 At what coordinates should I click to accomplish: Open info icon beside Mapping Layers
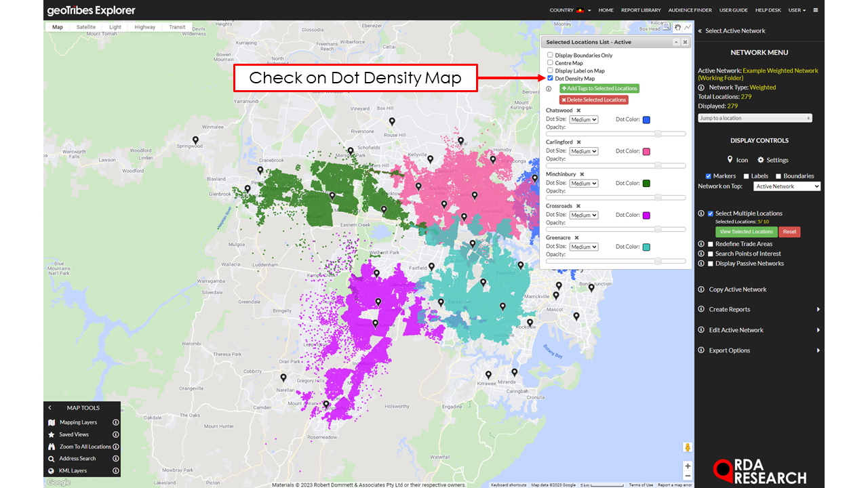pos(116,422)
